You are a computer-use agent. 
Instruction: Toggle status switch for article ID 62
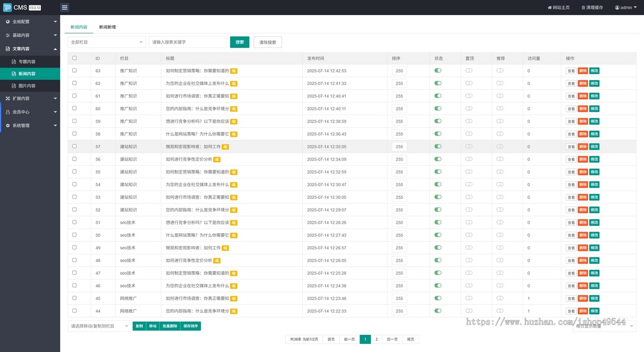438,83
